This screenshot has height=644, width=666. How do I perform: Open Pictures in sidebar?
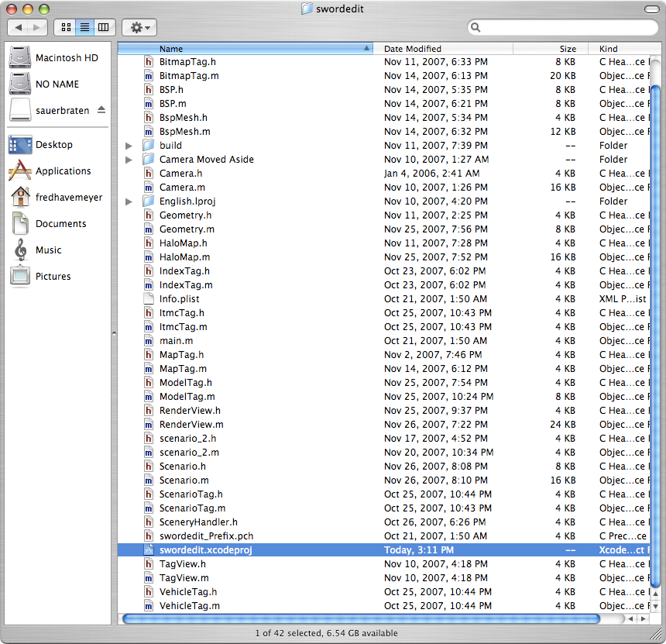[41, 277]
